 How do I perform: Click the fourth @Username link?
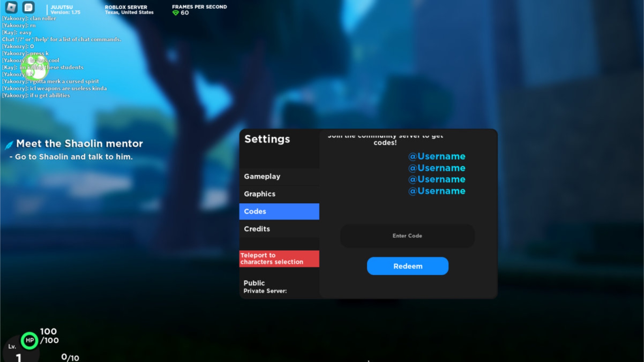point(437,191)
